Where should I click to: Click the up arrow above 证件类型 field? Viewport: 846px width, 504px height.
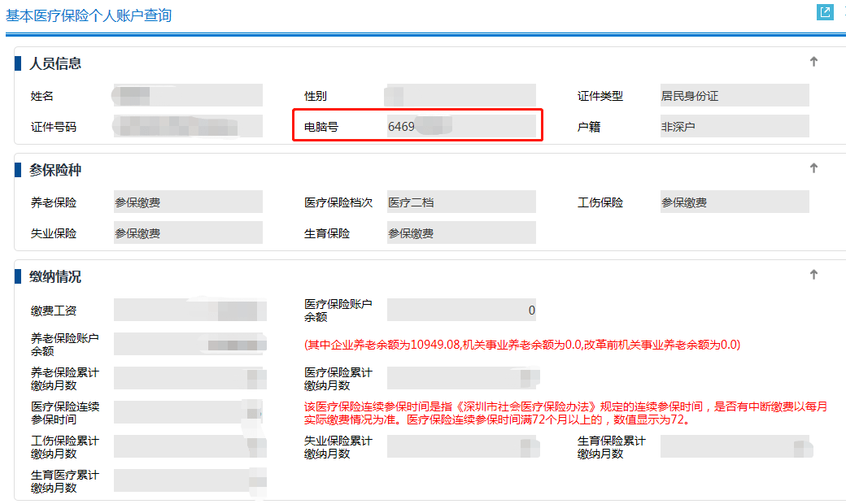click(x=813, y=61)
